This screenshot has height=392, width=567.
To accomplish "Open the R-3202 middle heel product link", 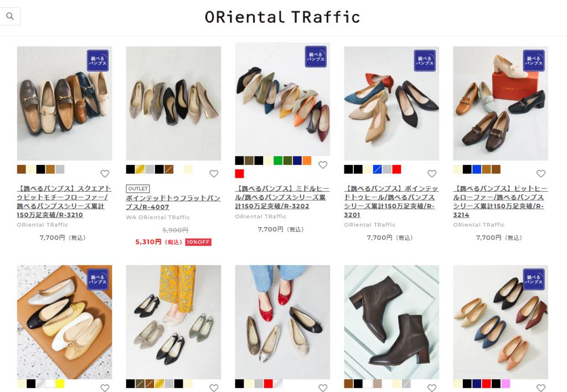I will coord(282,197).
